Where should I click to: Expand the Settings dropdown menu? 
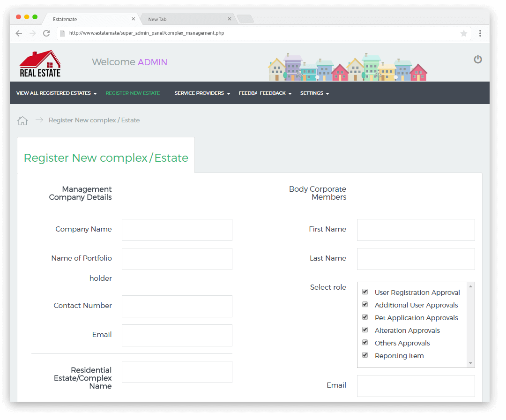pos(314,93)
